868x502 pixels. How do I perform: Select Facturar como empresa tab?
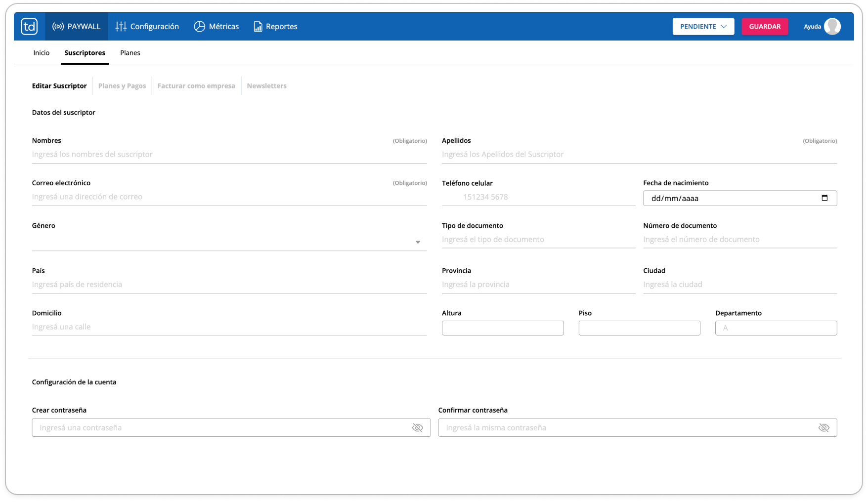(196, 86)
